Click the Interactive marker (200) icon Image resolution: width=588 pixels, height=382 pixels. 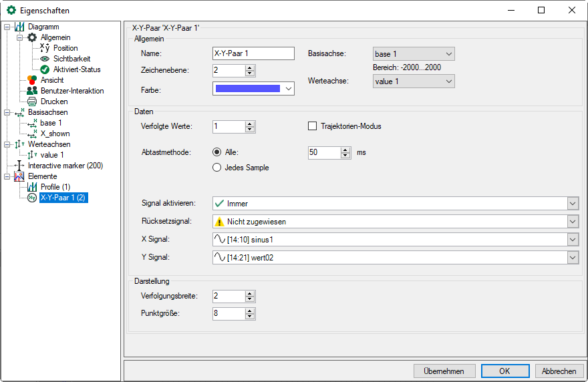point(19,166)
